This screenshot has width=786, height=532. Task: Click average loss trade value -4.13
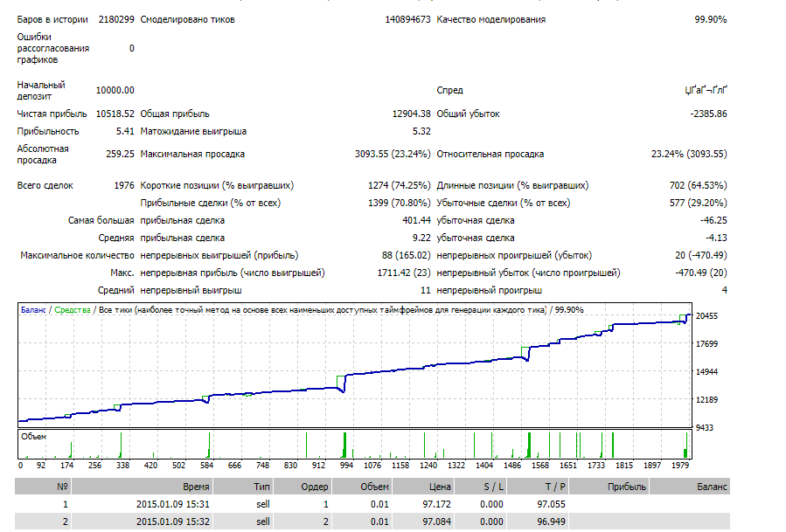[716, 238]
